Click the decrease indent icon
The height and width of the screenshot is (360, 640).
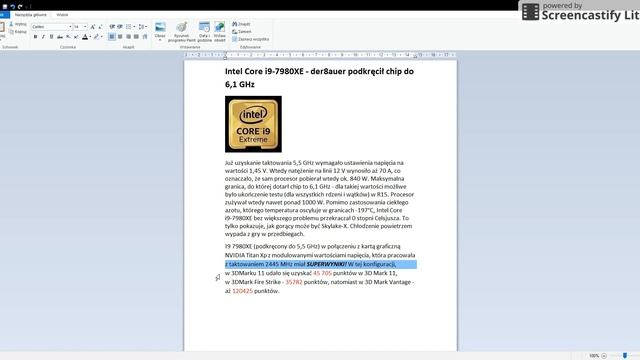pos(112,27)
